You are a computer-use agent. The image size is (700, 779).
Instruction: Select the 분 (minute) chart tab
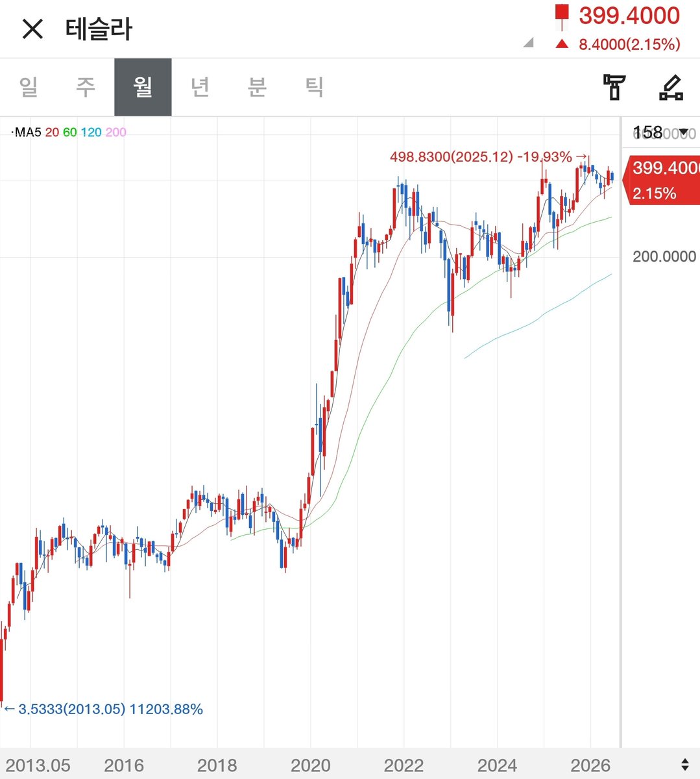tap(257, 87)
